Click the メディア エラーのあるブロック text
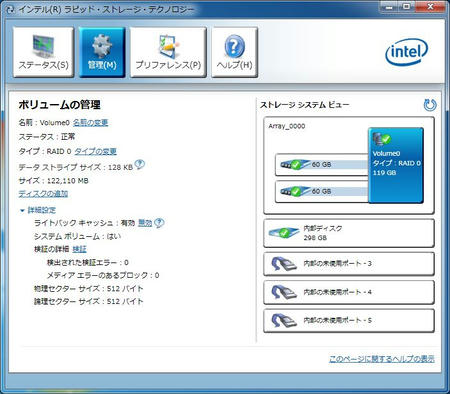 (103, 275)
